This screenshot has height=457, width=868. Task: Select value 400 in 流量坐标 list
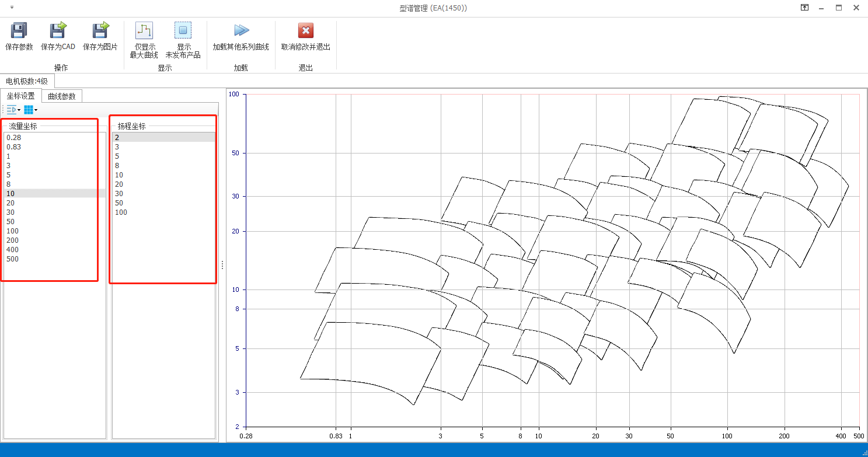point(55,249)
